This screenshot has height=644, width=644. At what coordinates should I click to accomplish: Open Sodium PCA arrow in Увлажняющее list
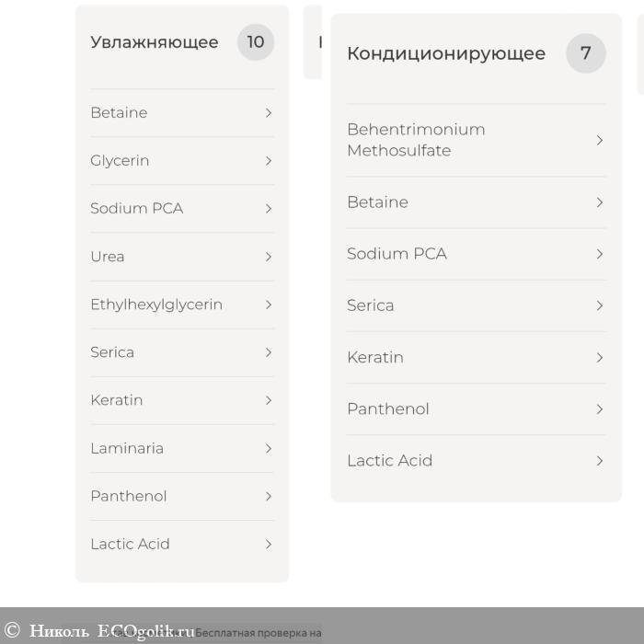click(269, 209)
